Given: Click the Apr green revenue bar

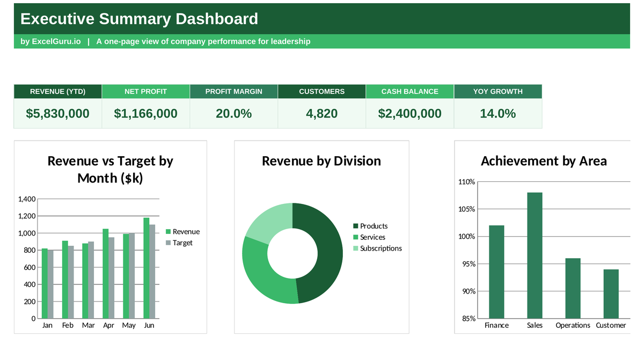Looking at the screenshot, I should click(x=106, y=274).
